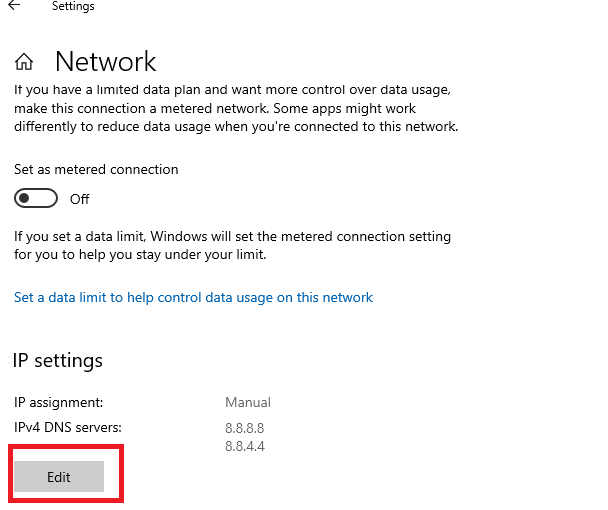Viewport: 608px width, 510px height.
Task: Click the IP assignment label
Action: [59, 403]
